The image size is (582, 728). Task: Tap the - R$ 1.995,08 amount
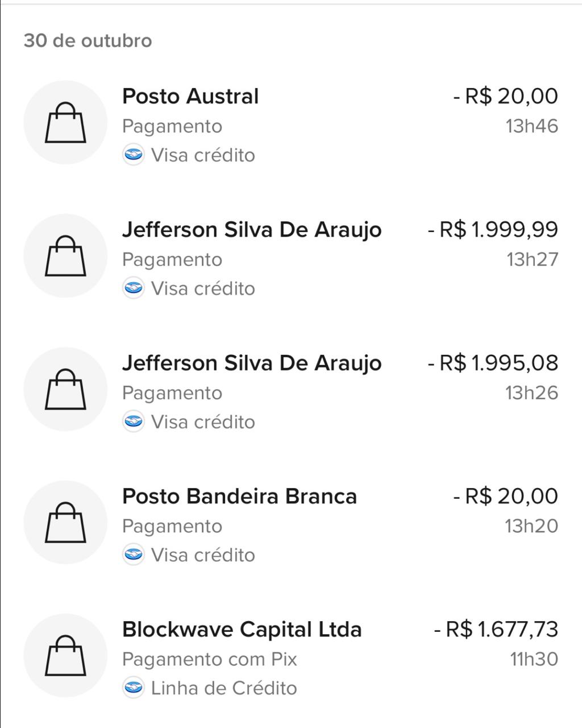(x=493, y=363)
